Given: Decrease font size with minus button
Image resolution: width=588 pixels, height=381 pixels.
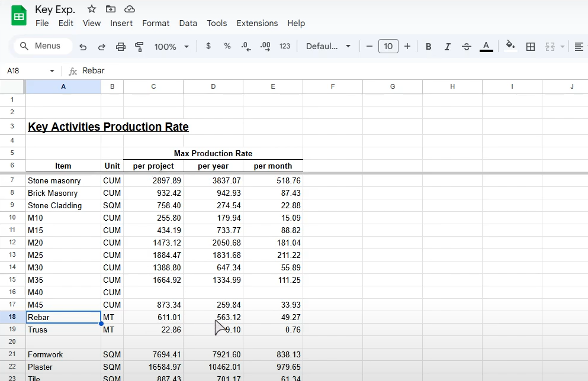Looking at the screenshot, I should [369, 46].
